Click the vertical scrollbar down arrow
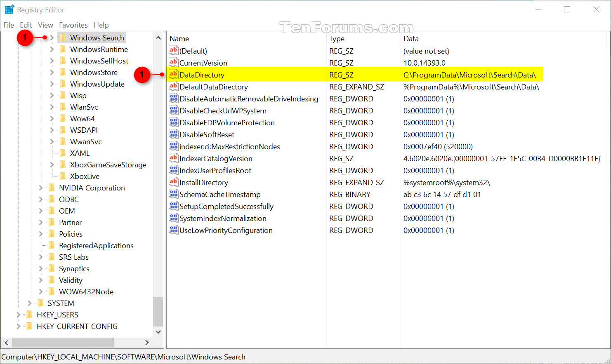Screen dimensions: 611x364 coord(158,332)
